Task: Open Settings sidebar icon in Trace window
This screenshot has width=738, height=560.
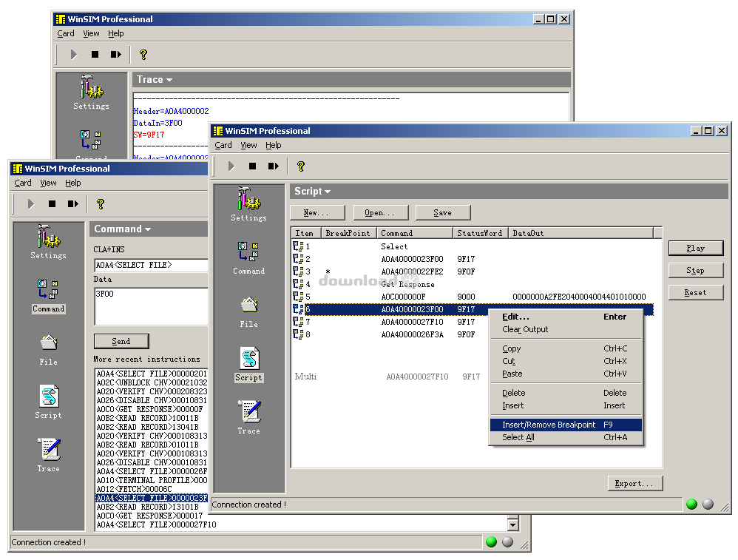Action: coord(91,92)
